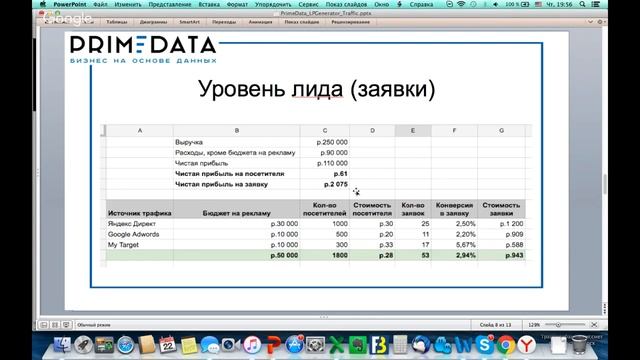Click the total budget cell р.50 000
This screenshot has width=640, height=360.
pos(284,255)
